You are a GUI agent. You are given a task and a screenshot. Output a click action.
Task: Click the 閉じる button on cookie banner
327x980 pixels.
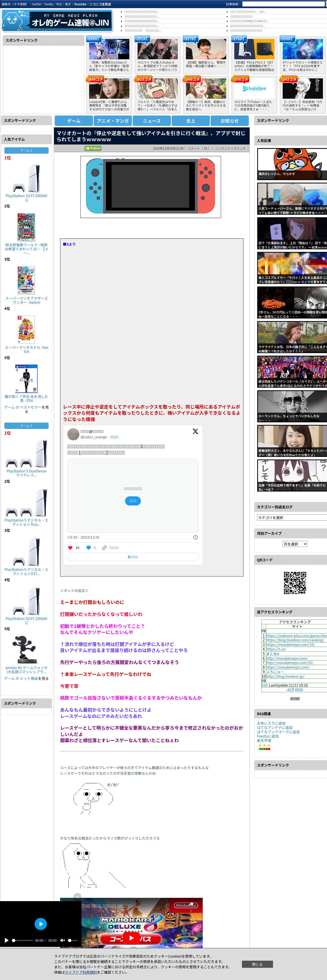click(257, 964)
